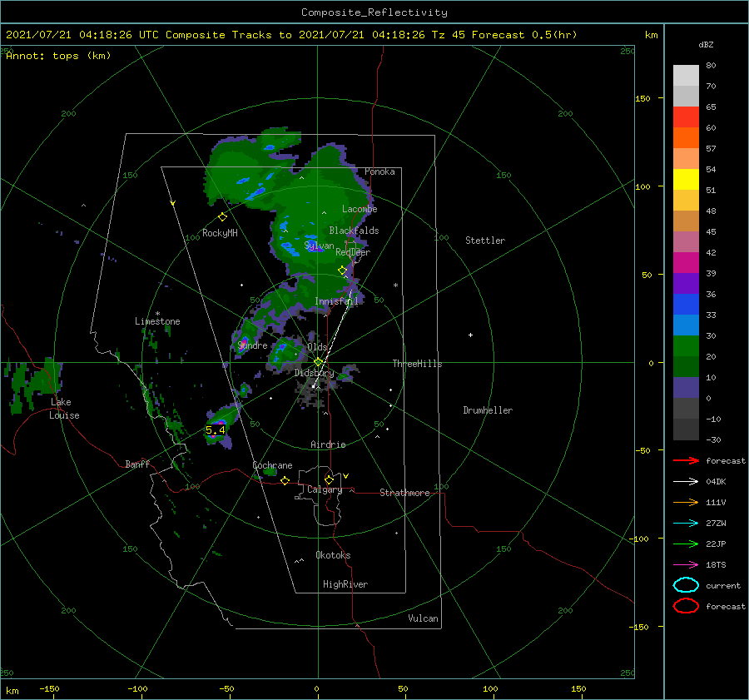Click the Didsbury city label
This screenshot has width=749, height=700.
click(x=315, y=373)
